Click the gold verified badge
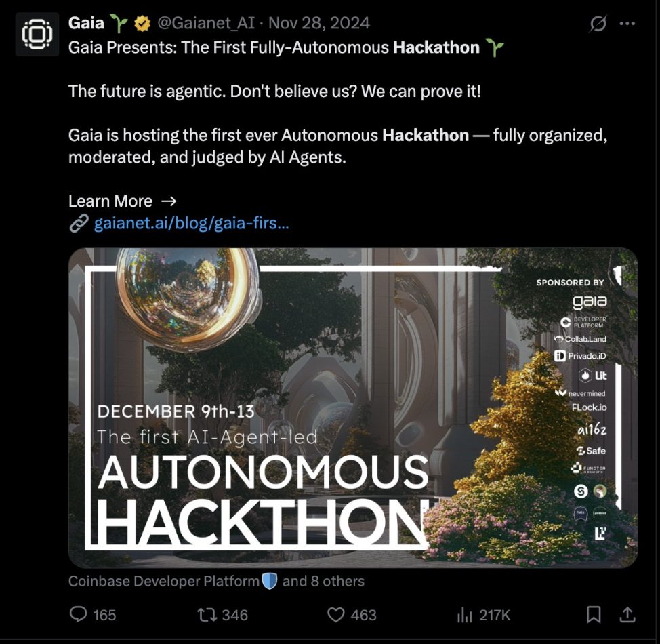Screen dimensions: 660x644 142,24
